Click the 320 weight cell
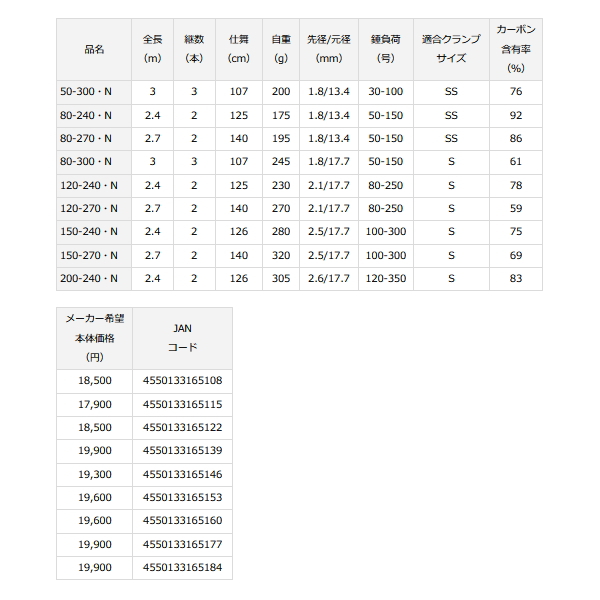Image resolution: width=600 pixels, height=600 pixels. point(281,256)
